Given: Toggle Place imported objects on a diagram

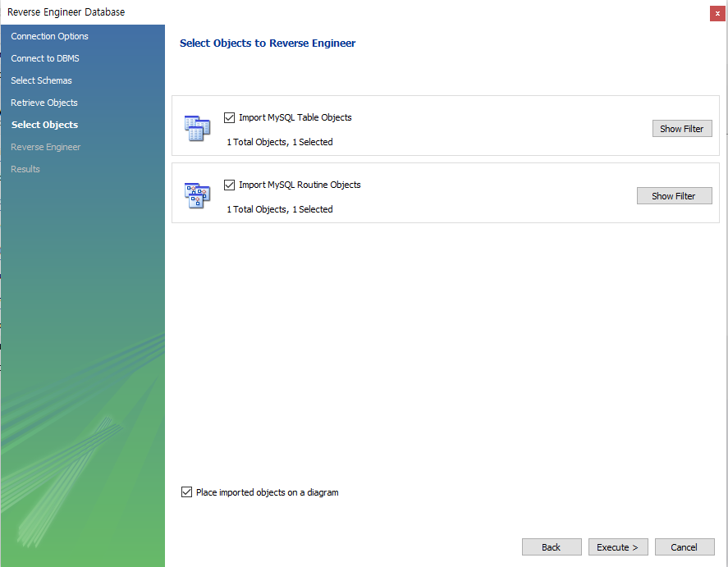Looking at the screenshot, I should 186,492.
